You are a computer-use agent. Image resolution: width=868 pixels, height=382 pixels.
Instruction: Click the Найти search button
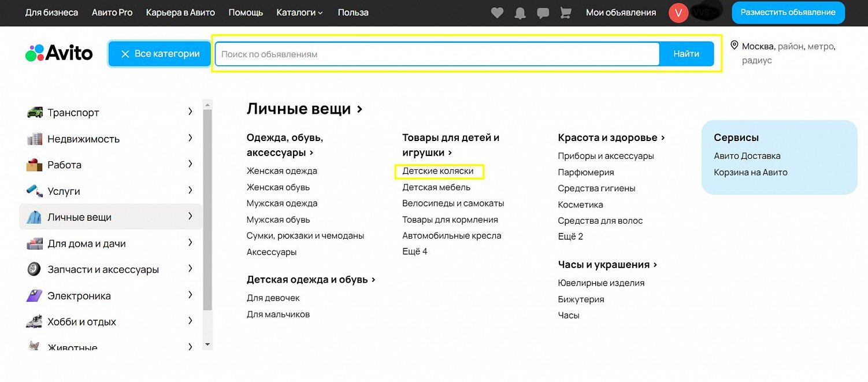(x=687, y=54)
